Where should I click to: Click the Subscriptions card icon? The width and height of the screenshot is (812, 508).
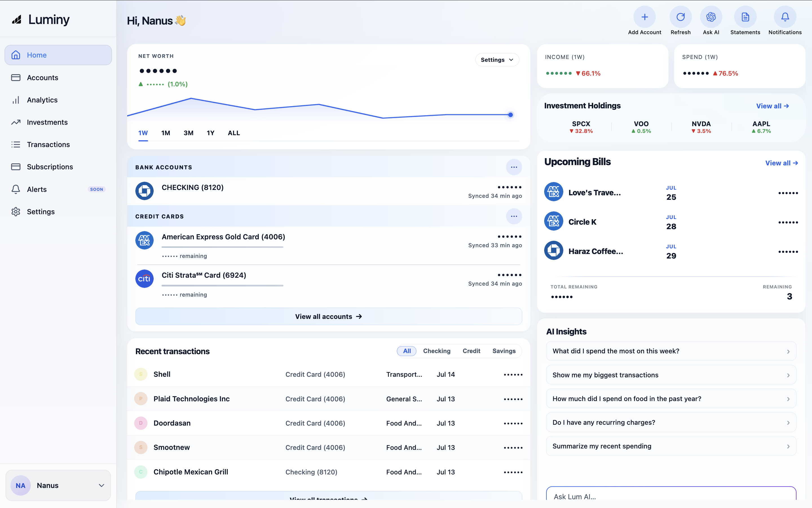[16, 167]
